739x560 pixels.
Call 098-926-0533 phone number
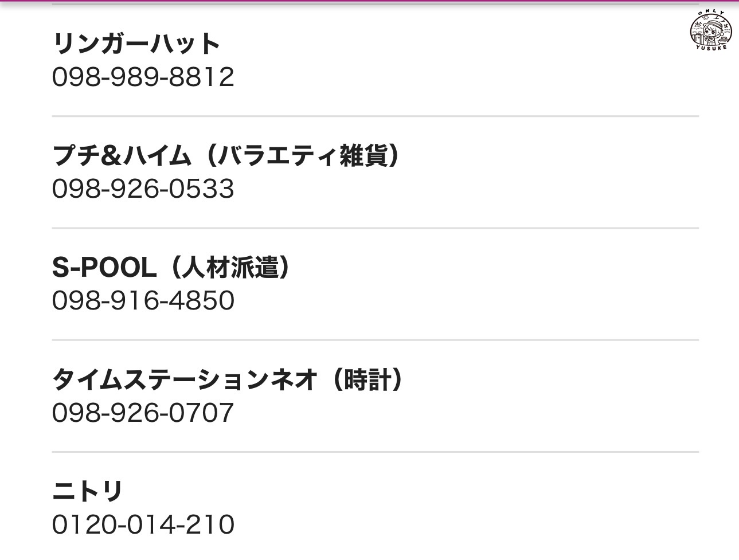pyautogui.click(x=143, y=189)
